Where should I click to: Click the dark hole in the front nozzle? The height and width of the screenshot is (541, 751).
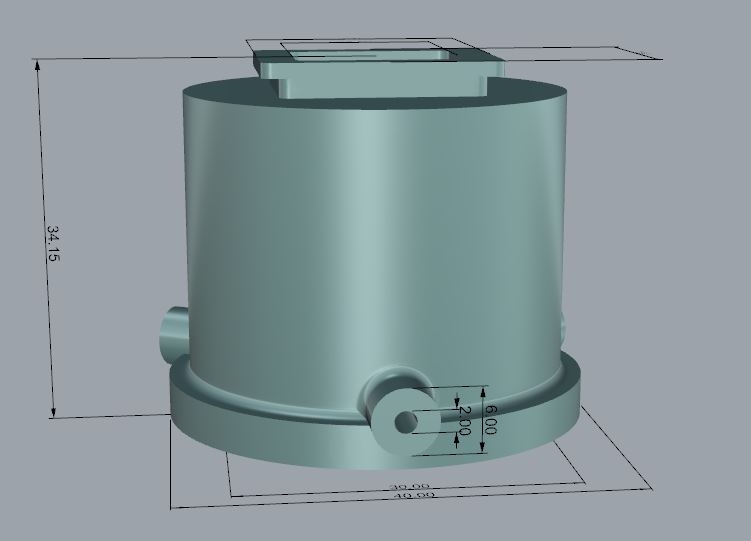[406, 422]
